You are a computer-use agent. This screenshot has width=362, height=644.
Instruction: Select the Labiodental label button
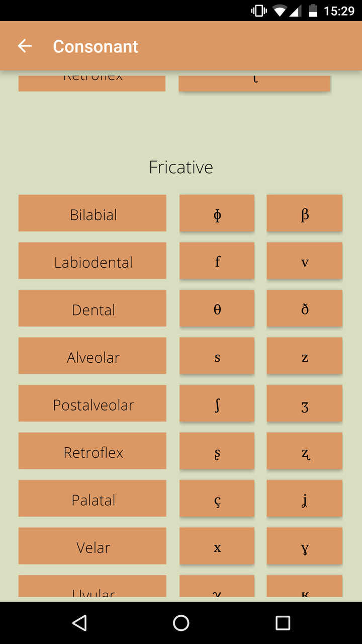point(93,261)
